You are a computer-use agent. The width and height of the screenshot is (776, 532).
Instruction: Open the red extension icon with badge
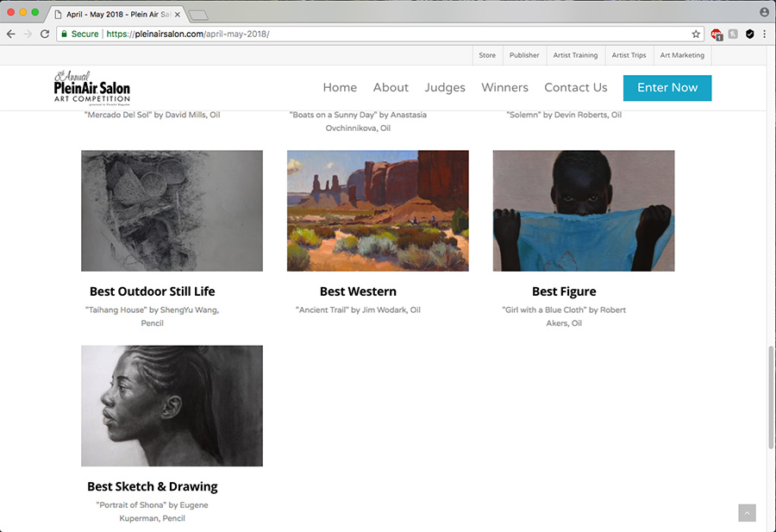[x=717, y=34]
